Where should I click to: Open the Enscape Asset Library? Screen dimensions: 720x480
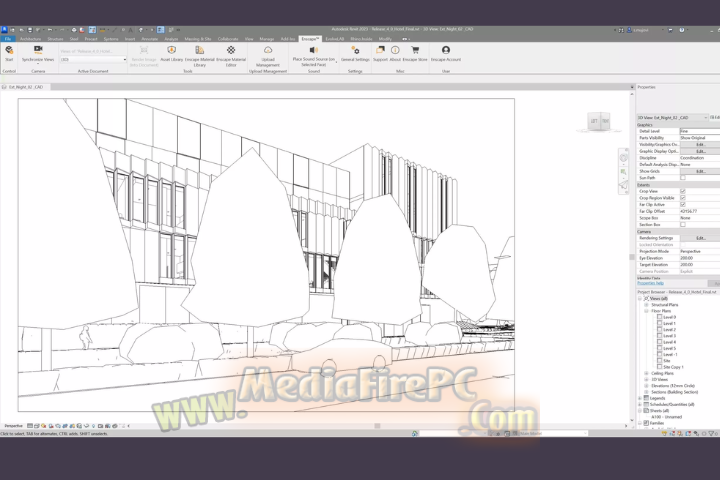tap(171, 50)
